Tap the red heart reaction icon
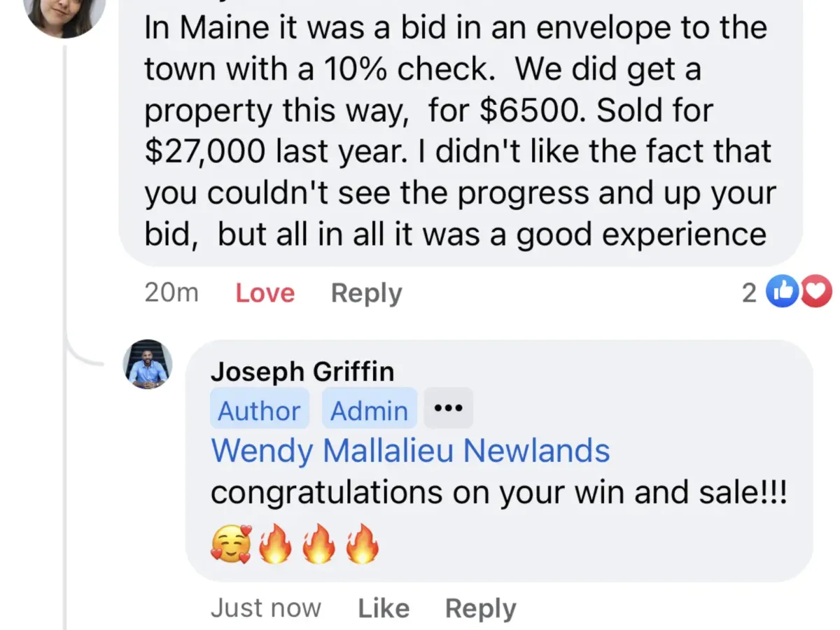 point(815,292)
